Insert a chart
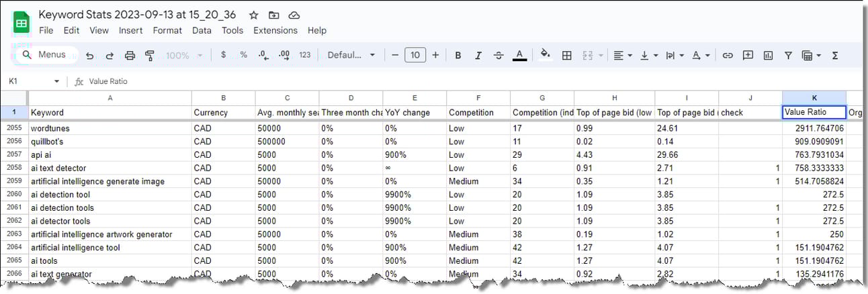This screenshot has width=868, height=294. click(x=768, y=55)
